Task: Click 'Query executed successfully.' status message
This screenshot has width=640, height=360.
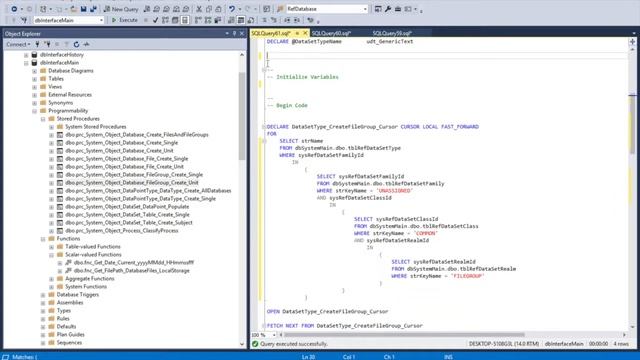Action: coord(294,344)
